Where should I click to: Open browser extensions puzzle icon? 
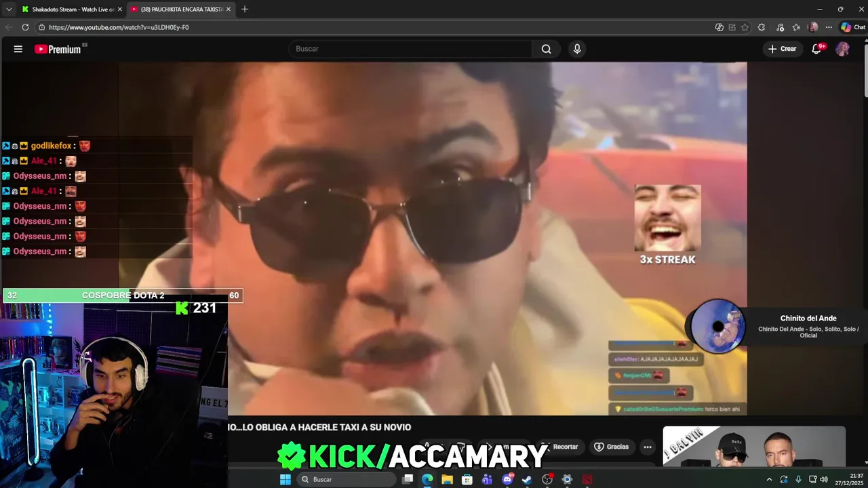tap(762, 27)
